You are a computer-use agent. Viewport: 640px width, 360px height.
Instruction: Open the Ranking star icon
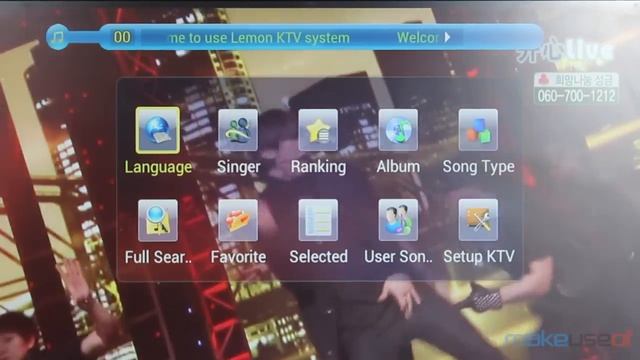tap(318, 130)
